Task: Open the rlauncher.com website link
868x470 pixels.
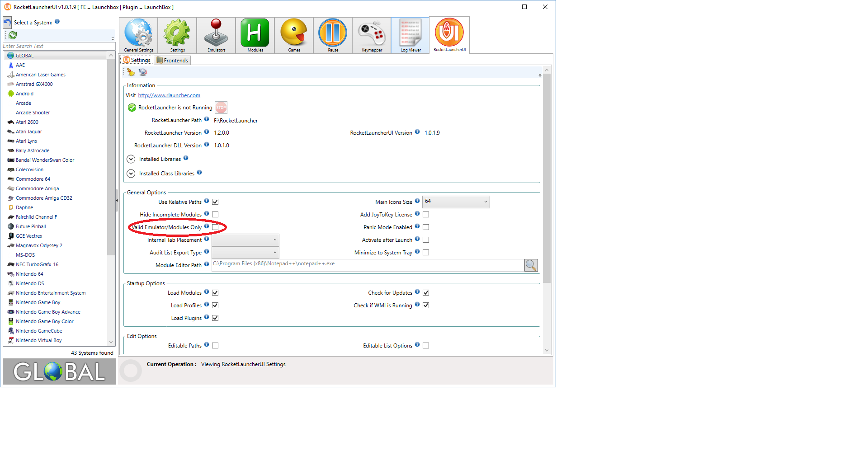Action: (x=169, y=95)
